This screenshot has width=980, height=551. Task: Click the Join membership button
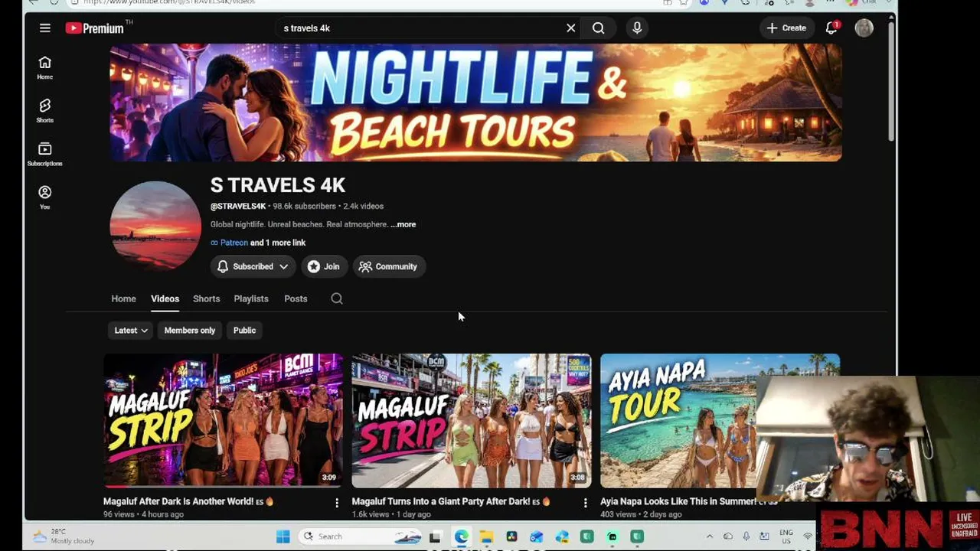pos(324,266)
